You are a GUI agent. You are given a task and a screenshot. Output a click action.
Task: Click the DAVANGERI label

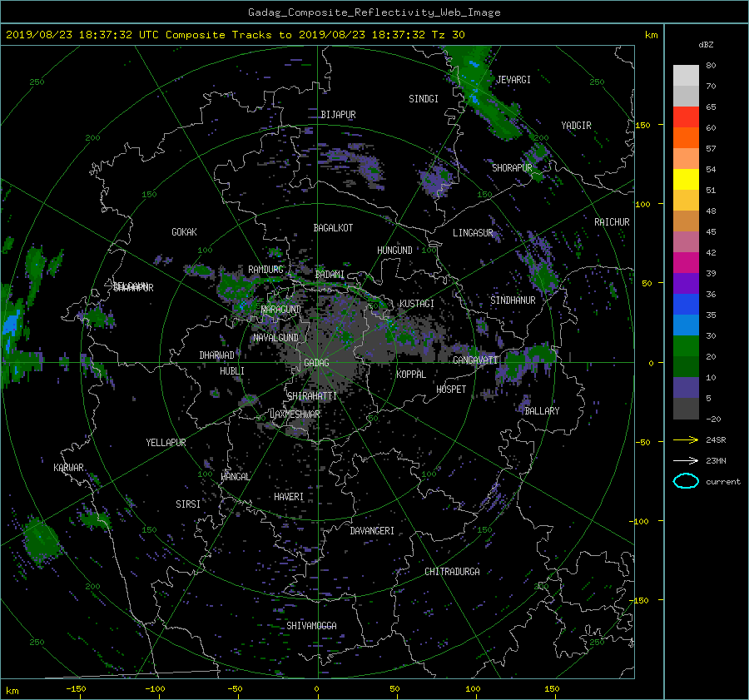tap(372, 531)
